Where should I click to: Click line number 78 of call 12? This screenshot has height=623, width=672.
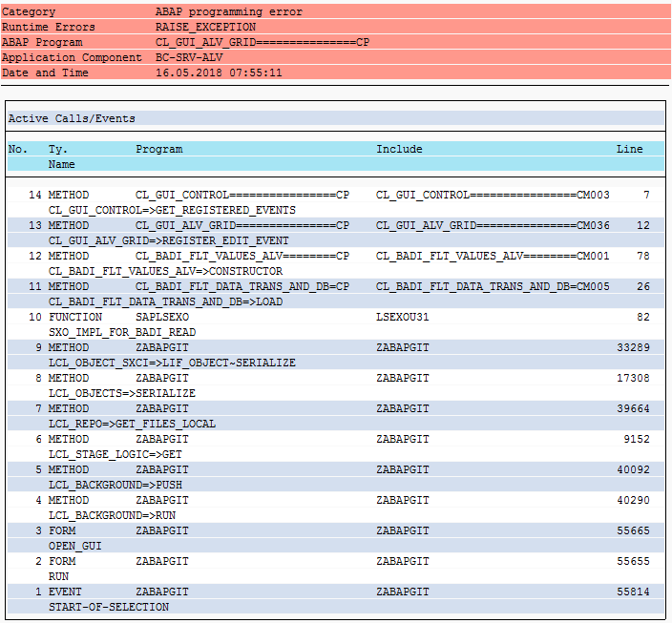[642, 257]
